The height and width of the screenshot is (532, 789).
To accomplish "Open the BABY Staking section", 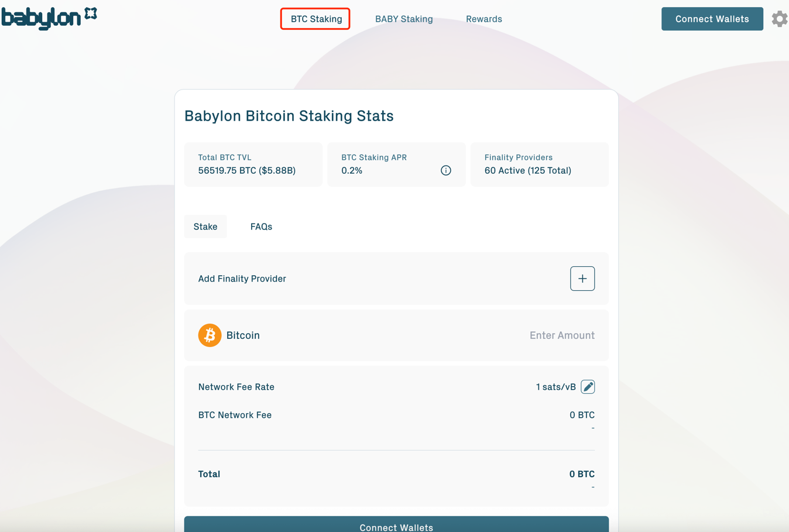I will click(404, 19).
